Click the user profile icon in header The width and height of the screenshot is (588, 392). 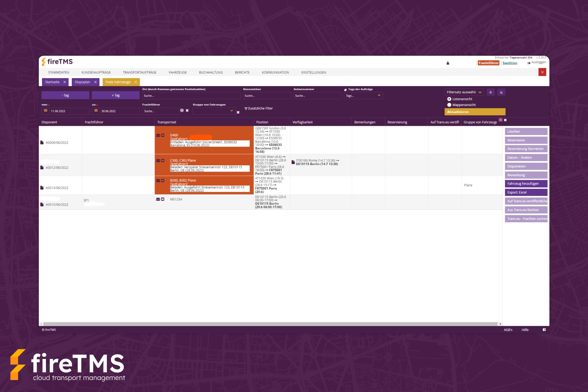(x=448, y=63)
